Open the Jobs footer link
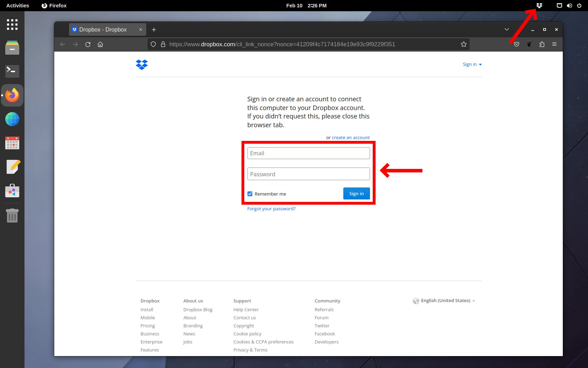The image size is (588, 368). (x=188, y=342)
